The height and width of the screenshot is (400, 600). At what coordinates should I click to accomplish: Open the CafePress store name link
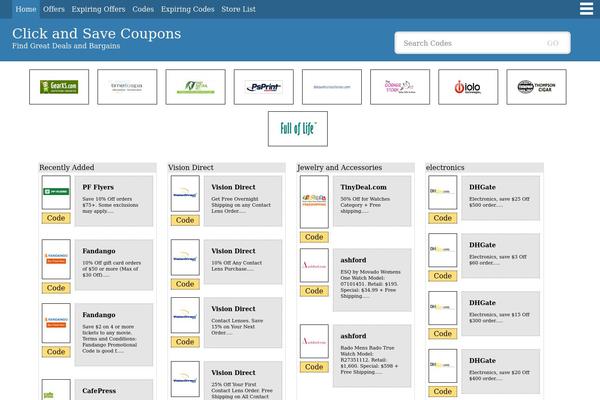click(99, 391)
